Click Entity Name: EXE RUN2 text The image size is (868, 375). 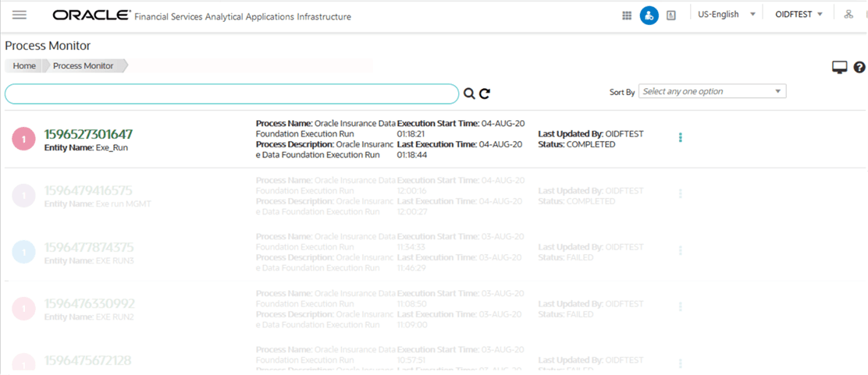point(89,317)
